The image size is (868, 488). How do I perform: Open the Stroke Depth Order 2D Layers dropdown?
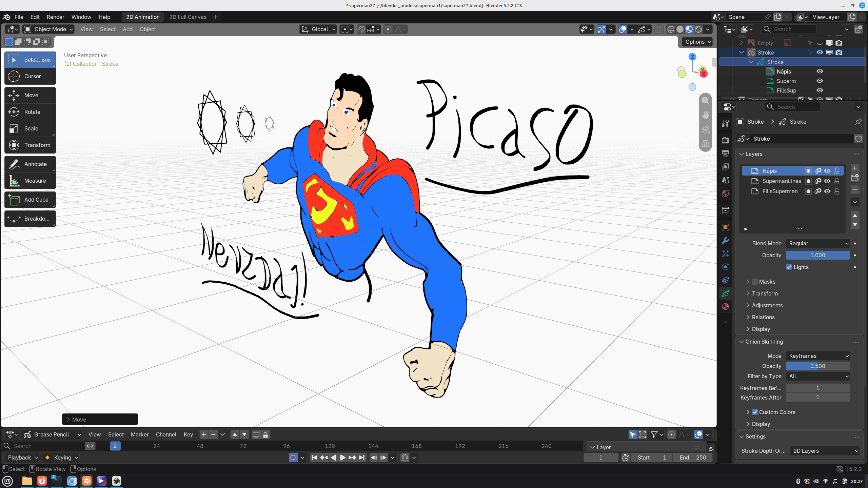(x=825, y=451)
